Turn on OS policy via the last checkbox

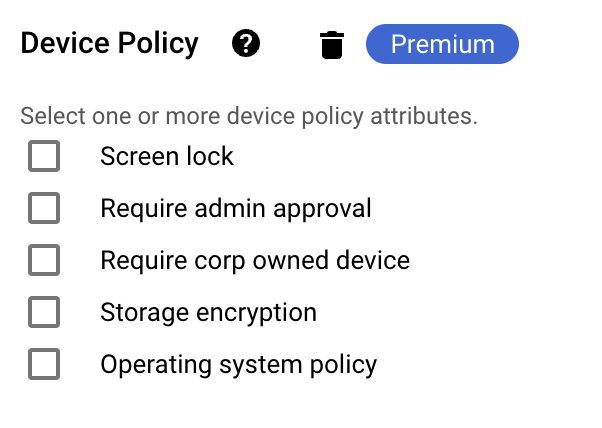click(x=44, y=364)
